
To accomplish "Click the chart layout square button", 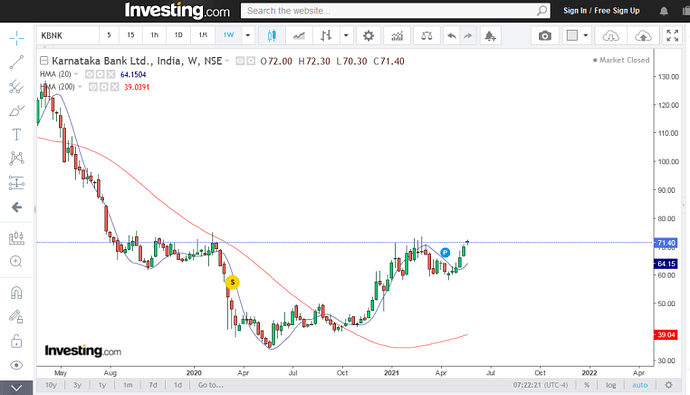I will [572, 36].
